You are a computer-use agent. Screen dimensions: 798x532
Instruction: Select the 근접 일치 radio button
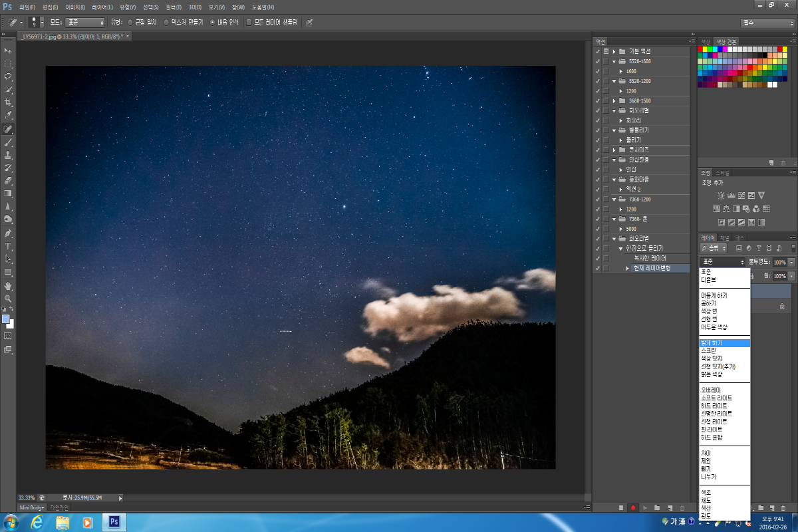(130, 22)
